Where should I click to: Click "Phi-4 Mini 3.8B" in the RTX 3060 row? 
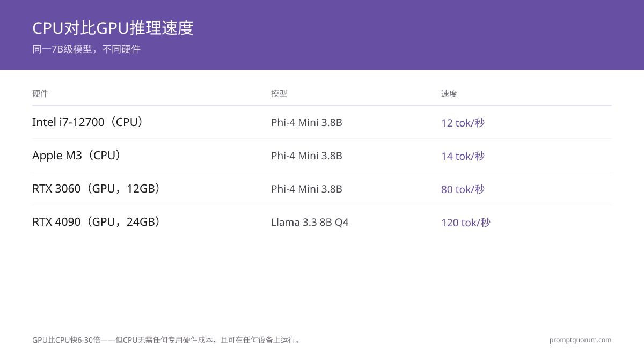(x=306, y=189)
